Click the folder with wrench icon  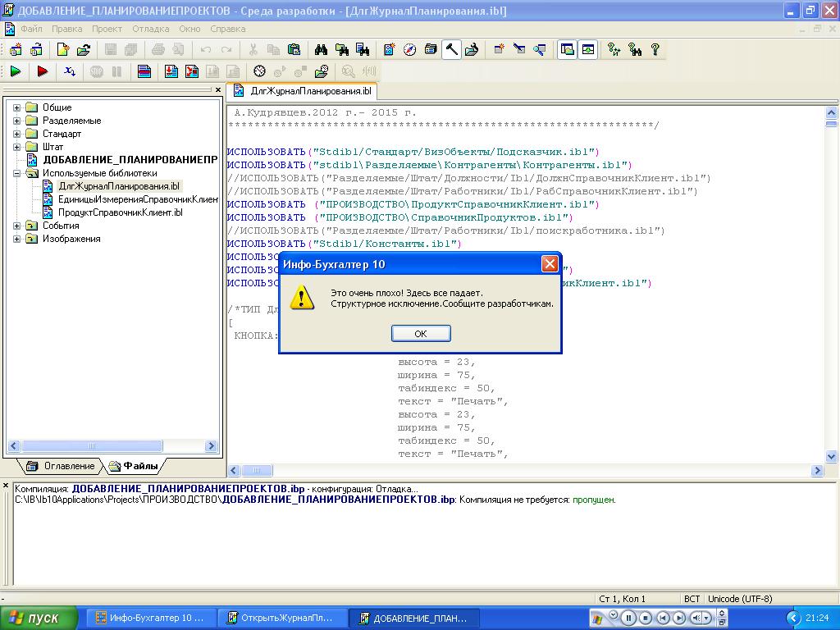pos(472,50)
